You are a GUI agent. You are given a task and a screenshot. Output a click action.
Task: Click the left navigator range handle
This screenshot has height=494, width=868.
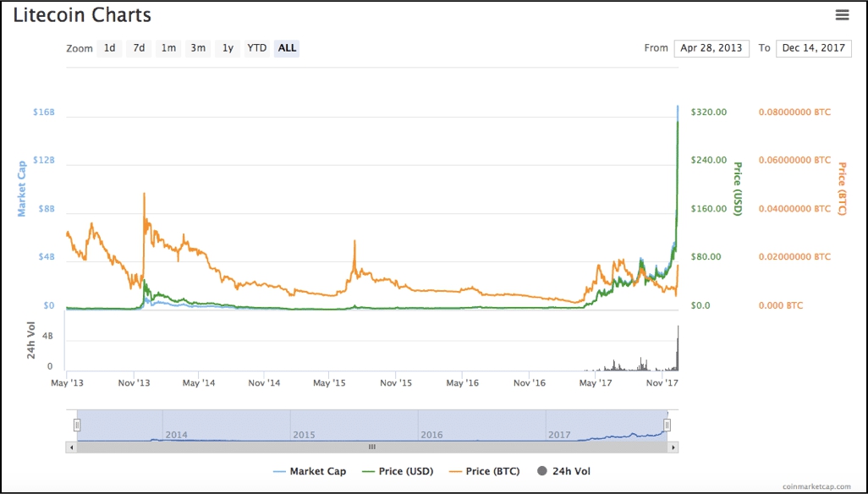pos(77,425)
